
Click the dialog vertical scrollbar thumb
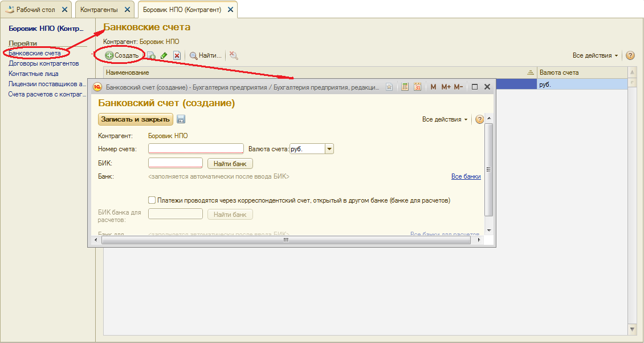(489, 170)
